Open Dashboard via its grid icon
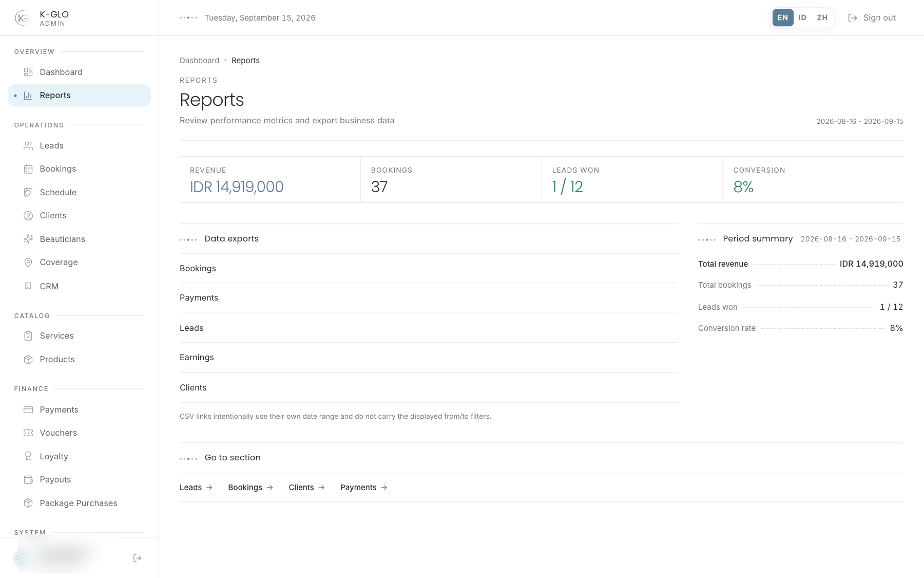 28,72
